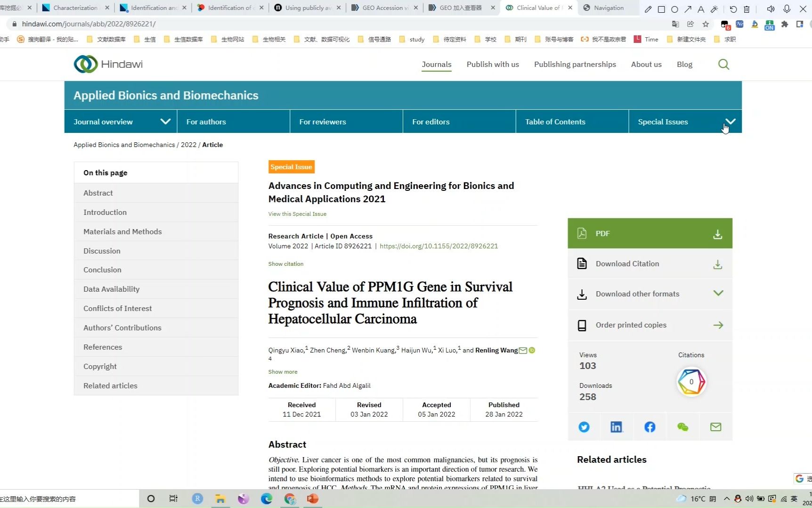812x508 pixels.
Task: View this Special Issue link
Action: (x=297, y=214)
